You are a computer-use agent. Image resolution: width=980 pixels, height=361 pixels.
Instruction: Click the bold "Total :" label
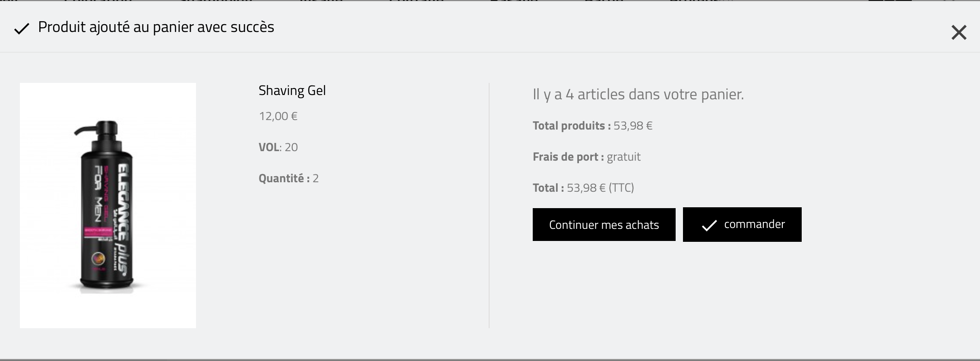pyautogui.click(x=548, y=188)
